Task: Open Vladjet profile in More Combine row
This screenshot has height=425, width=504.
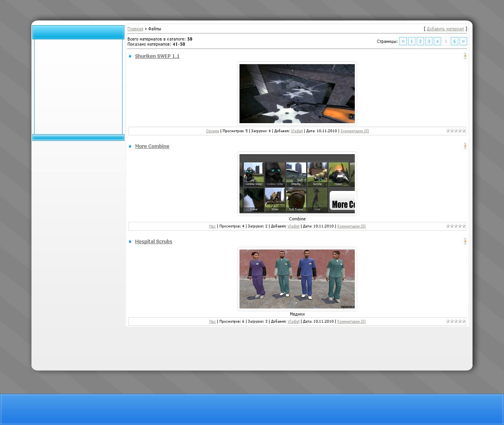Action: click(x=294, y=226)
